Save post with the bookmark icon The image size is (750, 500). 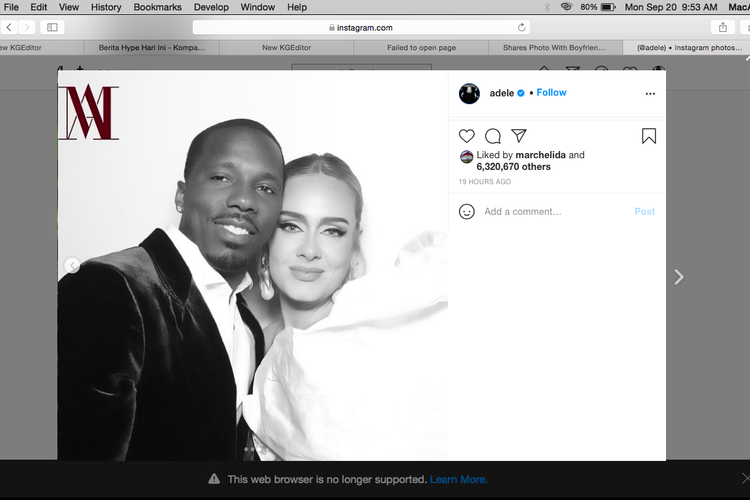649,136
